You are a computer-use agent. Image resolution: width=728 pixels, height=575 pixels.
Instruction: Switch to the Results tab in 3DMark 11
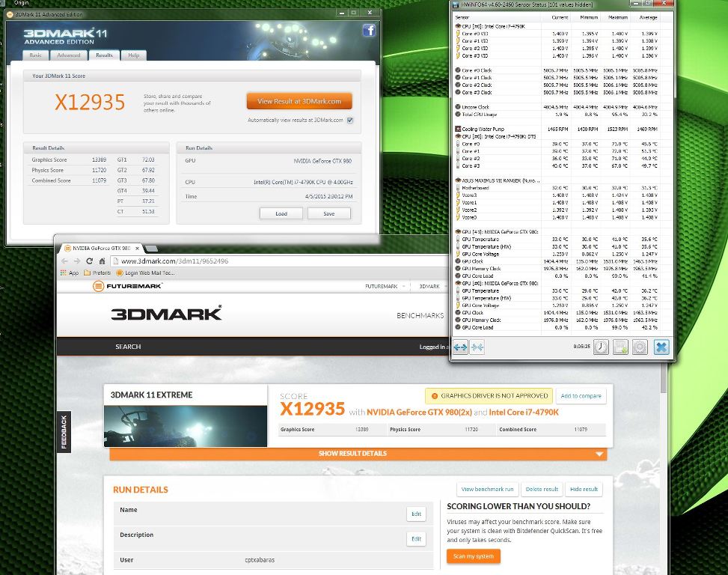[105, 55]
